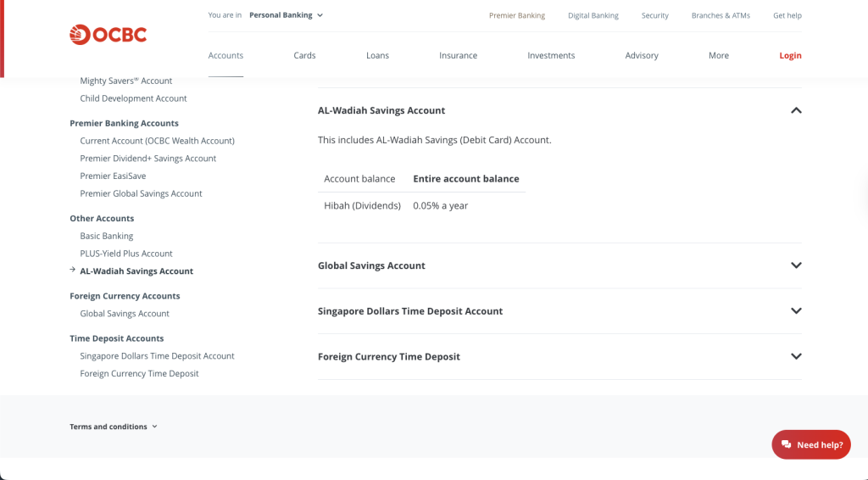The image size is (868, 480).
Task: Click the Premier Banking Accounts sidebar heading
Action: pyautogui.click(x=124, y=123)
